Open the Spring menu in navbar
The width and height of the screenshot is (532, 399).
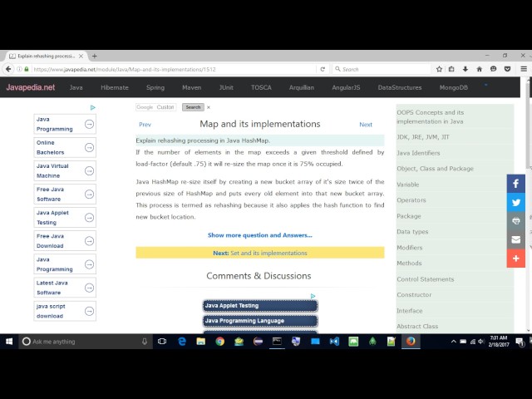click(155, 87)
